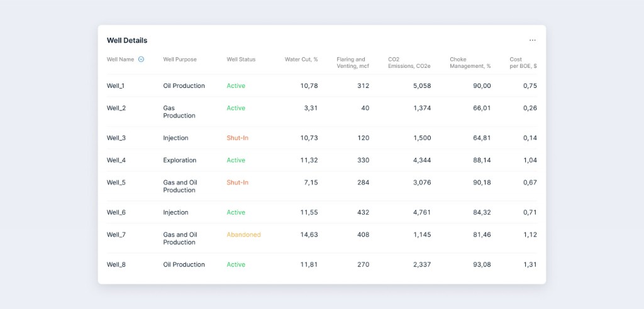Select the Well_5 row name
The height and width of the screenshot is (309, 644).
point(116,183)
